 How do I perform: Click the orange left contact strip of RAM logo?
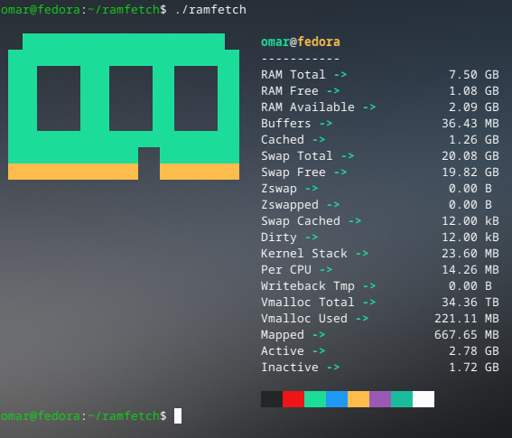click(73, 172)
